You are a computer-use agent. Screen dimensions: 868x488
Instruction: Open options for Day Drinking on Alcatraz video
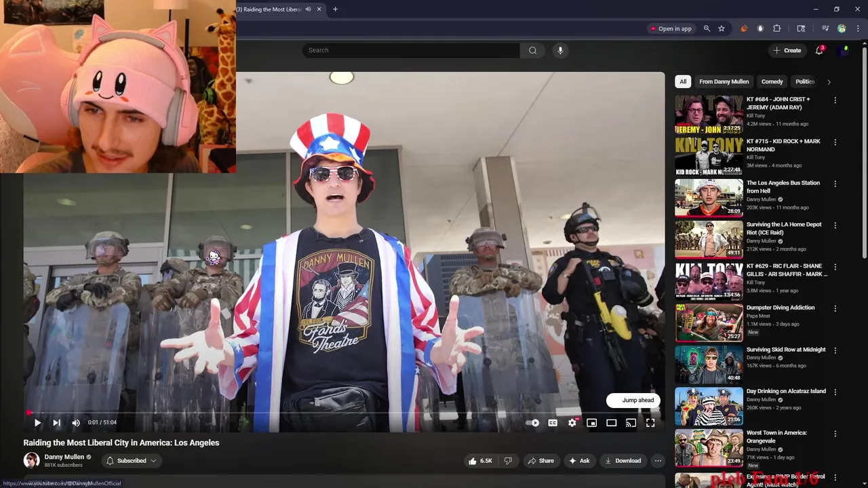click(x=835, y=392)
